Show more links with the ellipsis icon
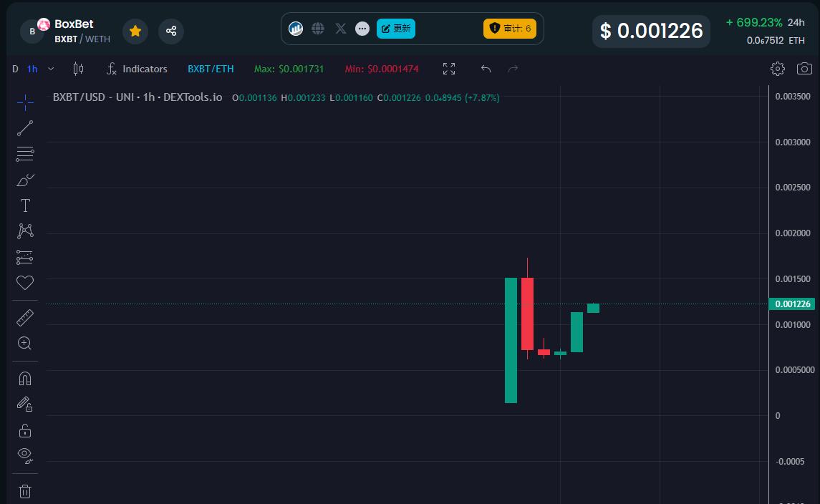Screen dimensions: 820x504 click(362, 28)
